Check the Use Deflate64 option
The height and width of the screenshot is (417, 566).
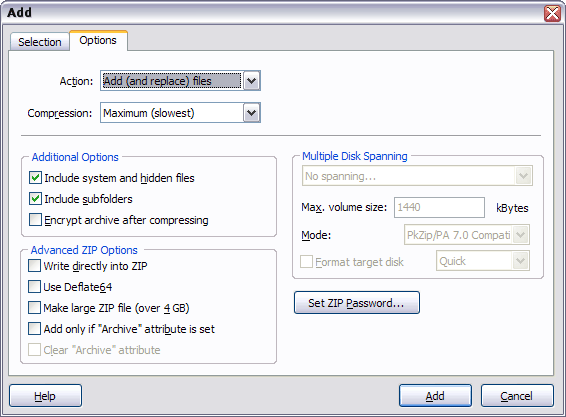(x=34, y=287)
